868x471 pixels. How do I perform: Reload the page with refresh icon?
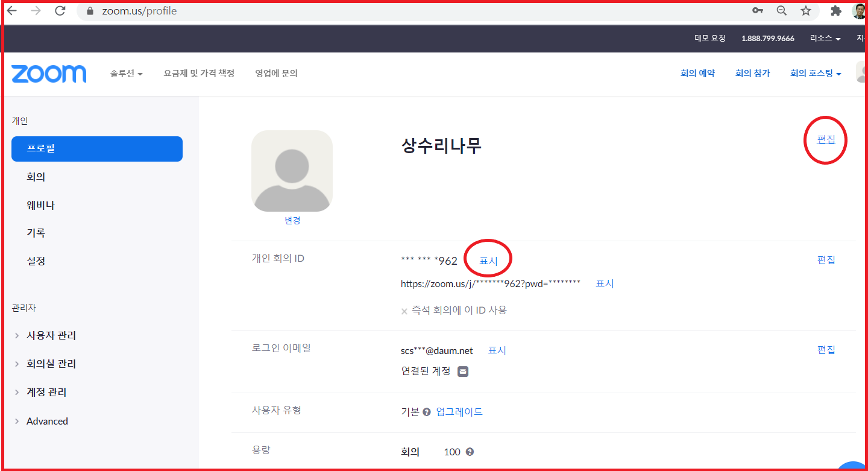[x=60, y=11]
